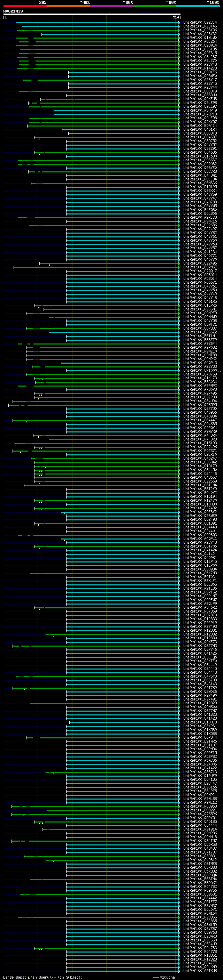223x980 pixels.
Task: Click the white AV621439 query sequence bar
Action: [92, 14]
